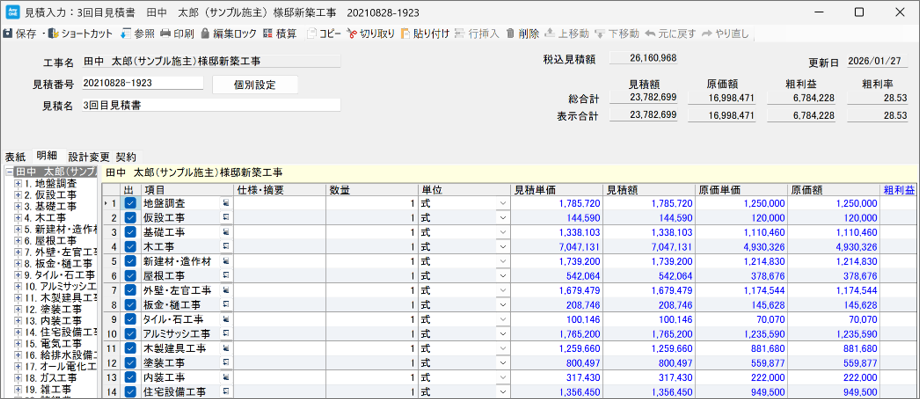Uncheck the 出 checkbox for 地盤調査
This screenshot has width=920, height=399.
click(x=130, y=204)
